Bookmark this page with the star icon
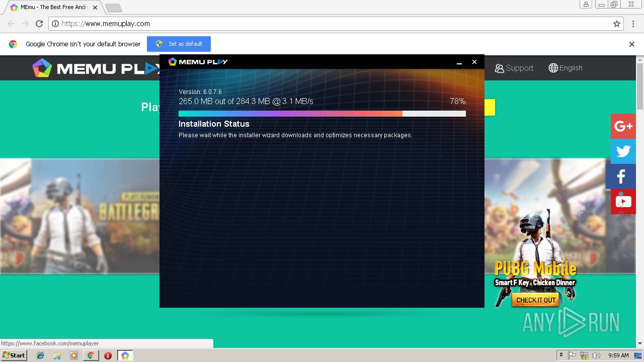Viewport: 644px width, 362px height. pyautogui.click(x=617, y=24)
